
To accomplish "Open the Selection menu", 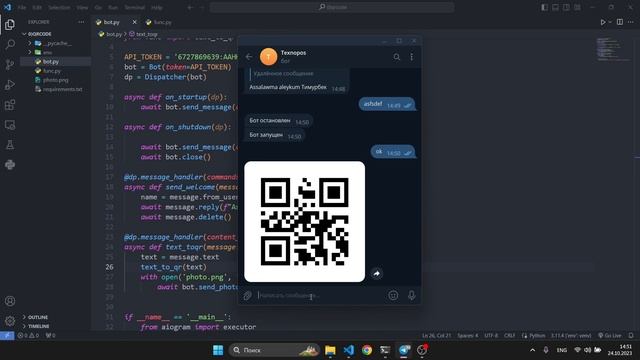I will pos(59,7).
